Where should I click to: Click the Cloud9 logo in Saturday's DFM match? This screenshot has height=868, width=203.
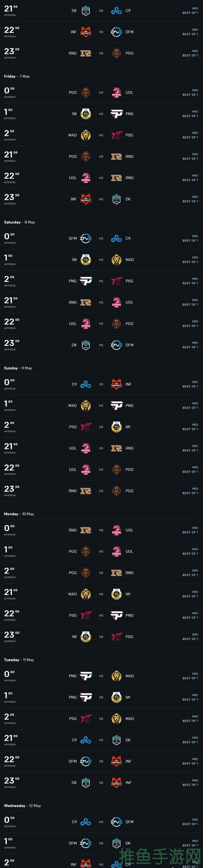pyautogui.click(x=117, y=238)
